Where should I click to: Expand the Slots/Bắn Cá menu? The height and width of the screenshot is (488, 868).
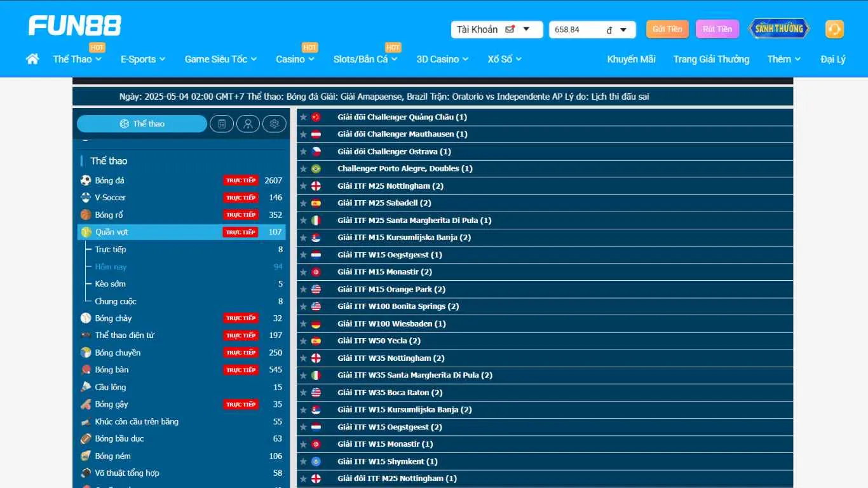[365, 59]
